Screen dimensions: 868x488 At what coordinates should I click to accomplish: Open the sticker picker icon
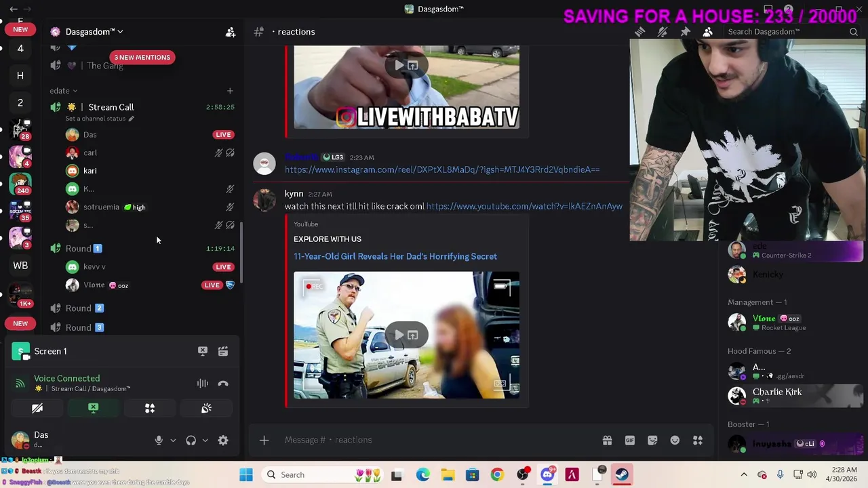(652, 441)
